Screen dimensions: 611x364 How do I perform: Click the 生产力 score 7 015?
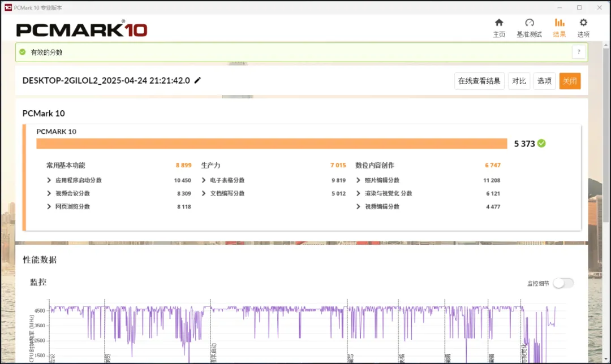tap(338, 165)
